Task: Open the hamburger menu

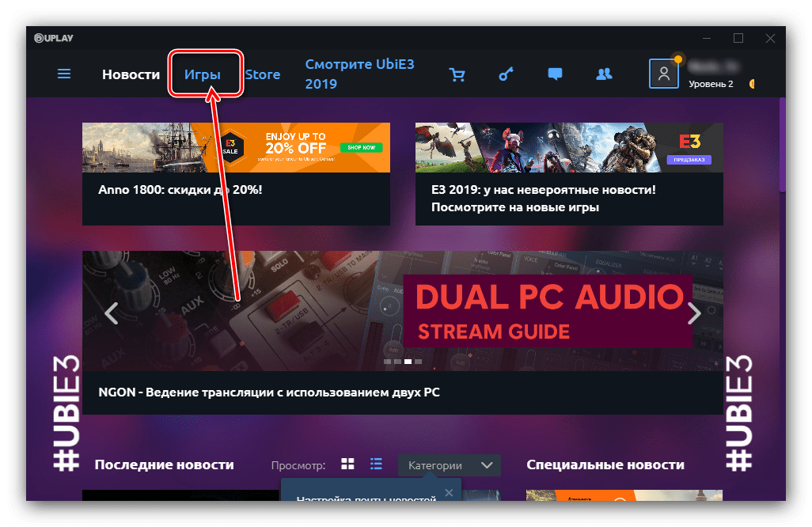Action: pos(63,74)
